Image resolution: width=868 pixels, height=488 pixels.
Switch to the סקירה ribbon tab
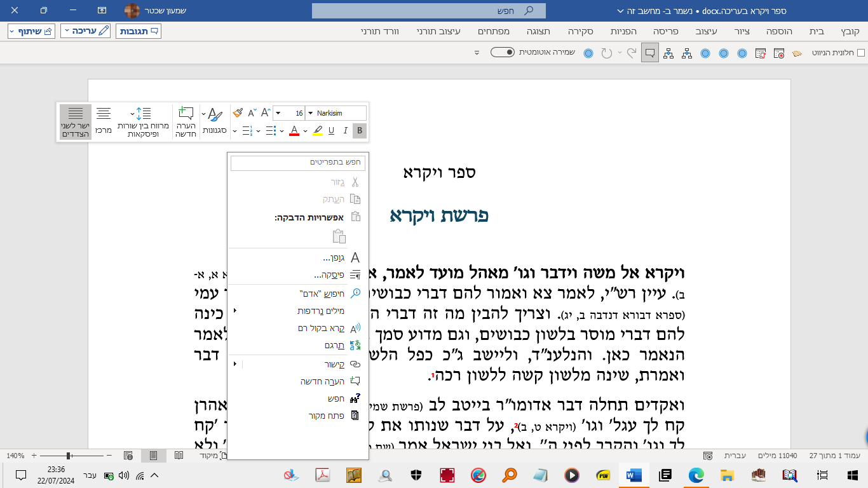point(581,30)
